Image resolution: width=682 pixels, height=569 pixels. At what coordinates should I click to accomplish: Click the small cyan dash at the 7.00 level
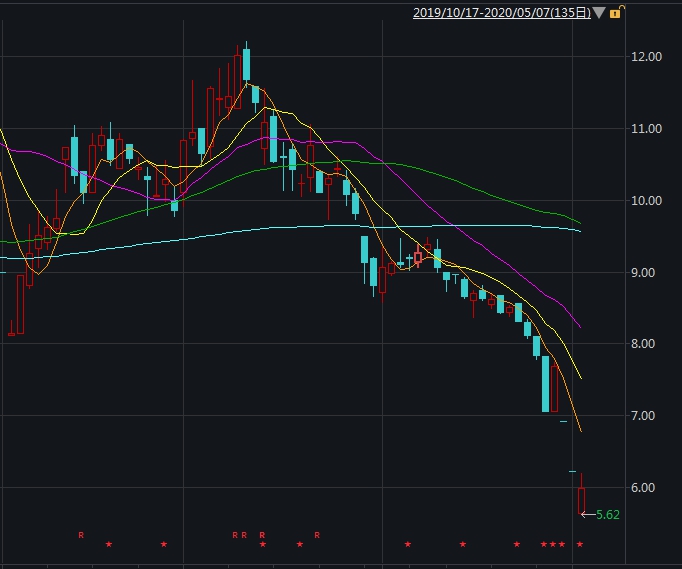pyautogui.click(x=563, y=422)
